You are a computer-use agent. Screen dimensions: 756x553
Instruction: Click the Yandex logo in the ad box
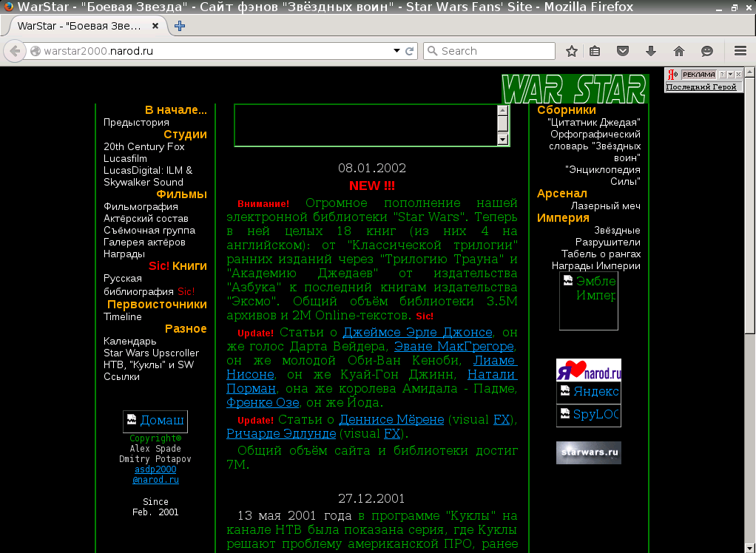point(672,75)
